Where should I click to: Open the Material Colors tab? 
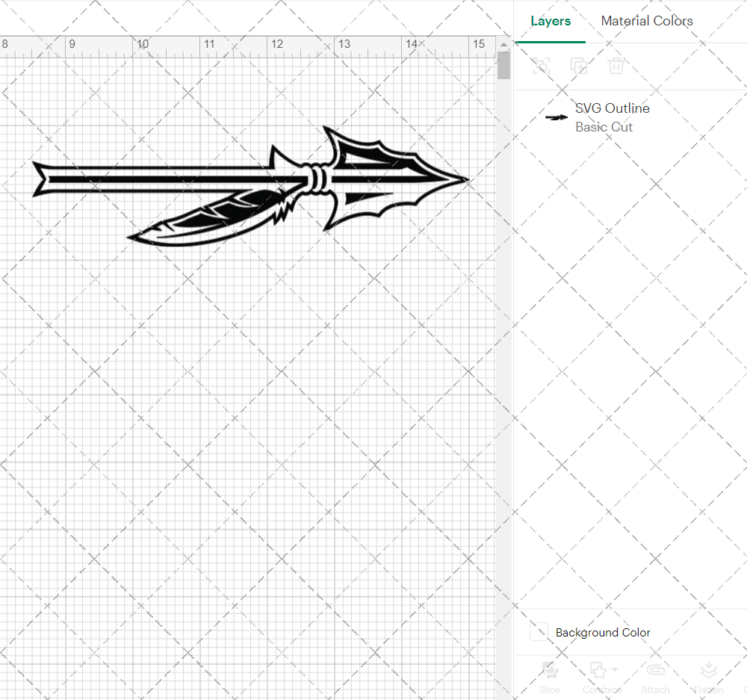pos(646,21)
